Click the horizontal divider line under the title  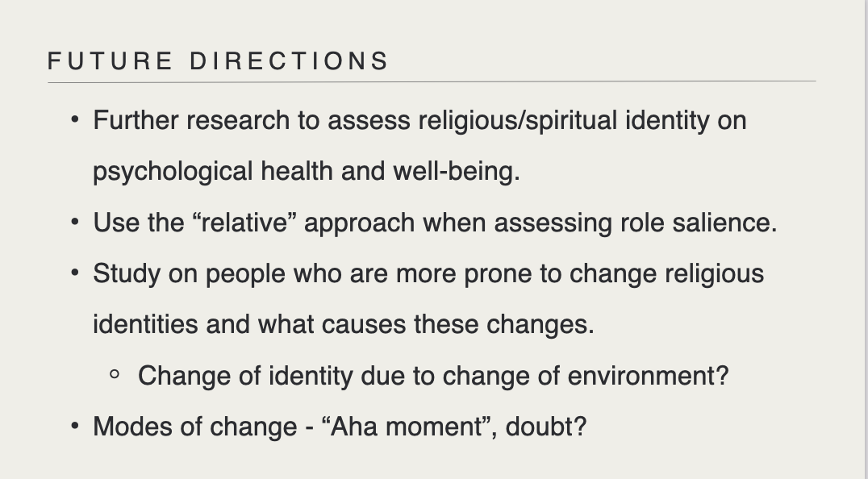(x=432, y=81)
